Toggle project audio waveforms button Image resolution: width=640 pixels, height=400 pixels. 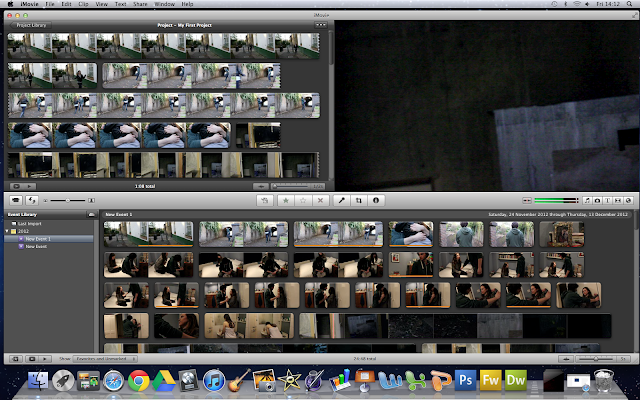tap(261, 186)
